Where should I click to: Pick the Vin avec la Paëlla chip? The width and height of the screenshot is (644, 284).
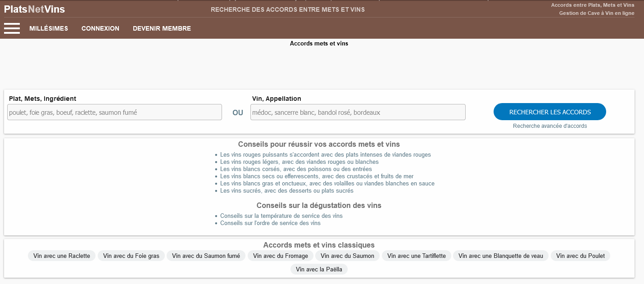tap(319, 270)
